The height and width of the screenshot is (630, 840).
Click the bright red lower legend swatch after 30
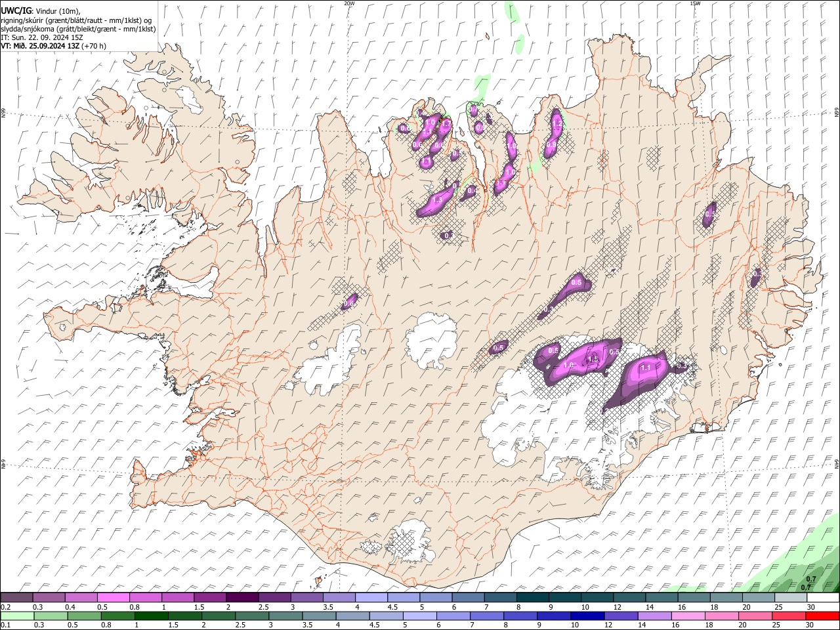click(x=822, y=616)
